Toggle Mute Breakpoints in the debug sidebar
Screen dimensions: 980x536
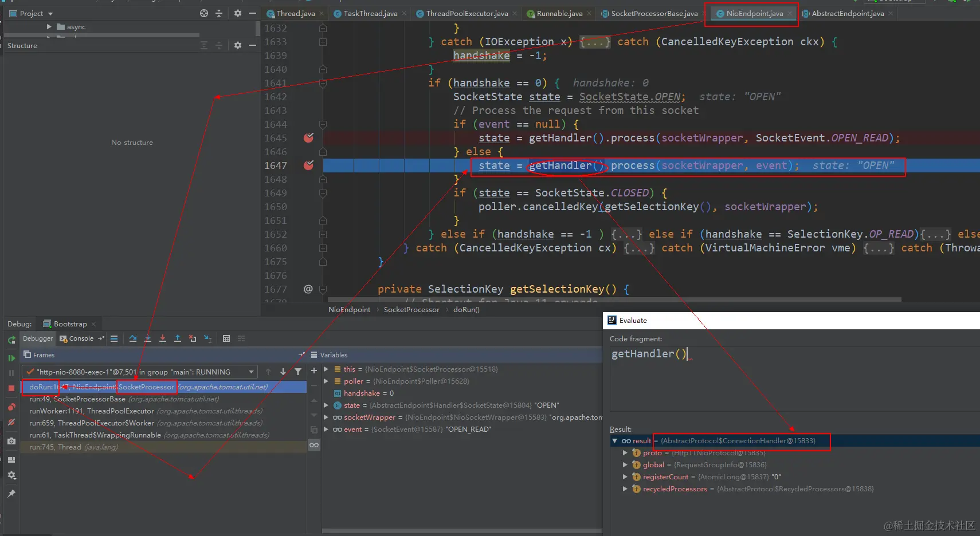click(x=11, y=422)
